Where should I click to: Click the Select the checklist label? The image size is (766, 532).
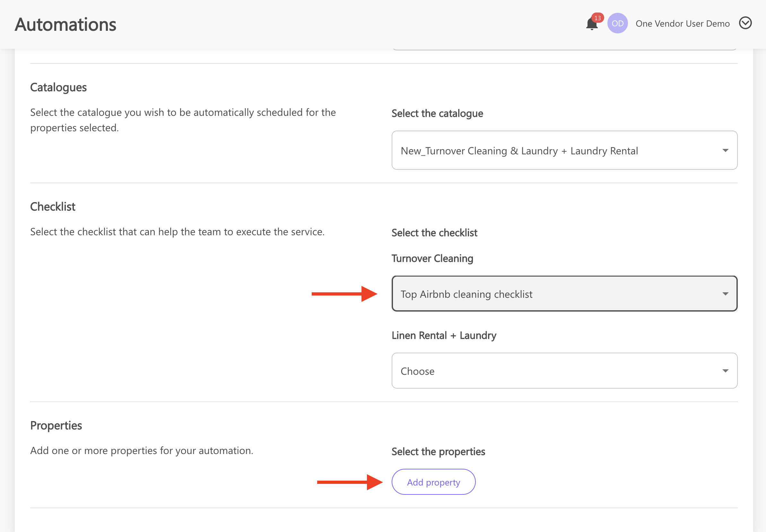coord(434,233)
